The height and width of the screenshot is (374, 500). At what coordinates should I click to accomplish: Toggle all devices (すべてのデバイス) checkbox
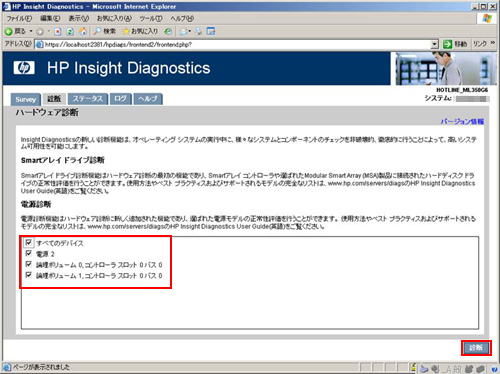click(x=29, y=242)
